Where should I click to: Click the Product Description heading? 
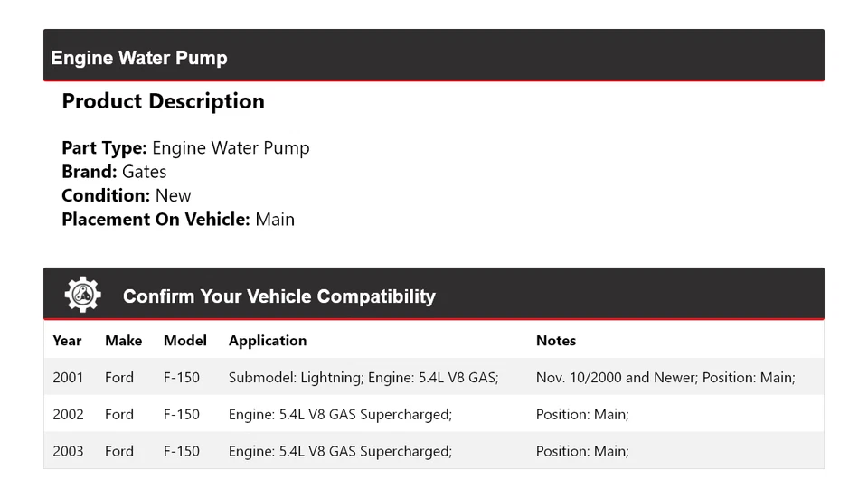[x=163, y=101]
